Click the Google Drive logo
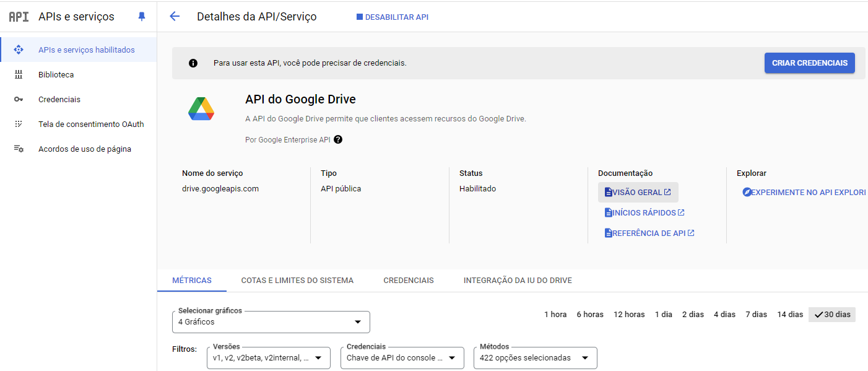 click(x=201, y=109)
